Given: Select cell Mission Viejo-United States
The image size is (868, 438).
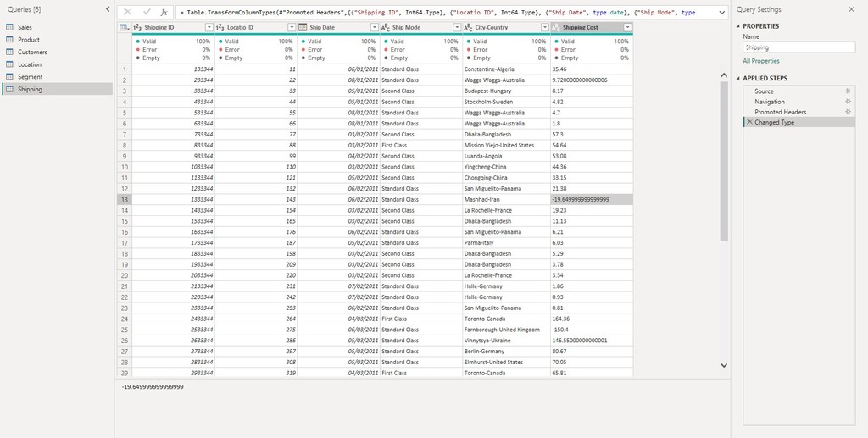Looking at the screenshot, I should [x=507, y=146].
